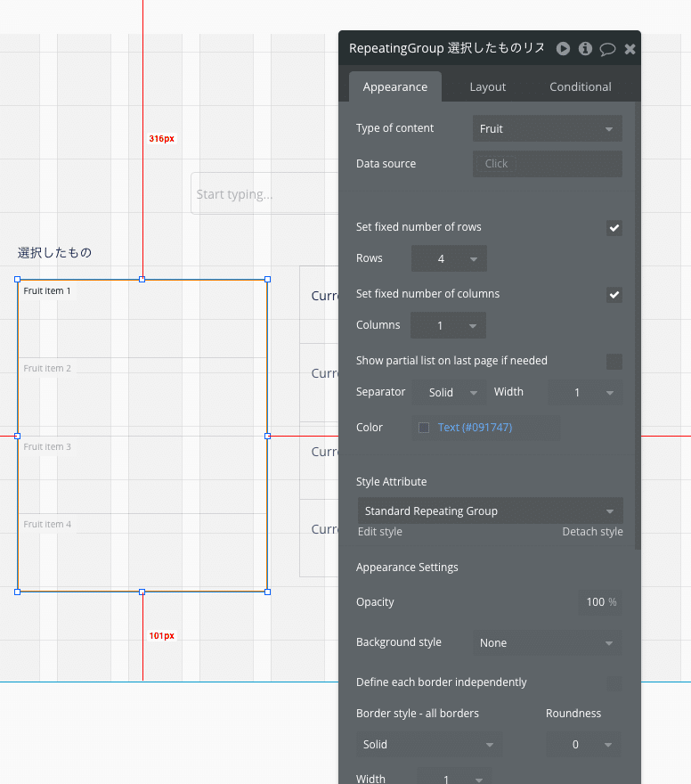The image size is (691, 784).
Task: Open the Type of content dropdown showing Fruit
Action: 548,128
